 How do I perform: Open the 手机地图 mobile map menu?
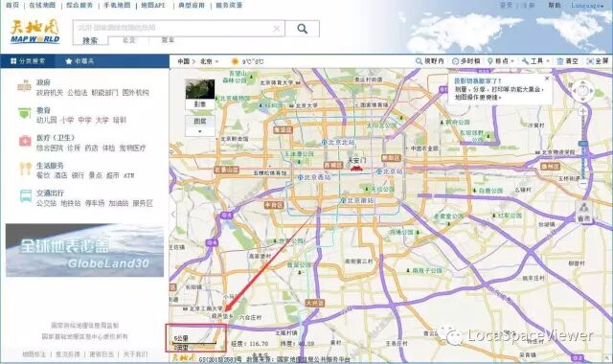click(x=117, y=5)
